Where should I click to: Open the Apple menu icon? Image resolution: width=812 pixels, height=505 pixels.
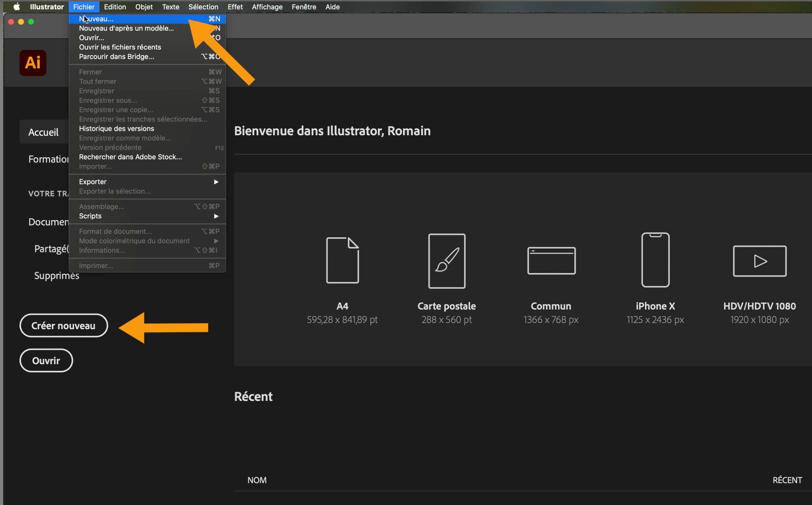16,7
